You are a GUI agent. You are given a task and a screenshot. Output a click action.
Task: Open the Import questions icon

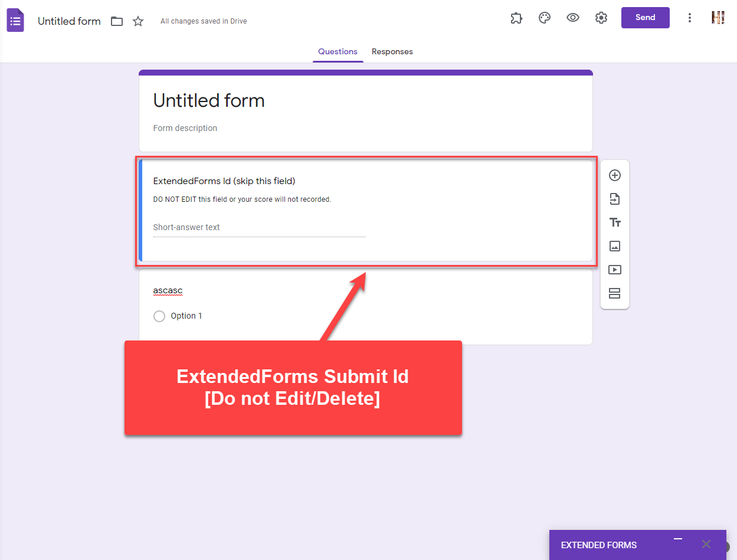click(x=615, y=199)
